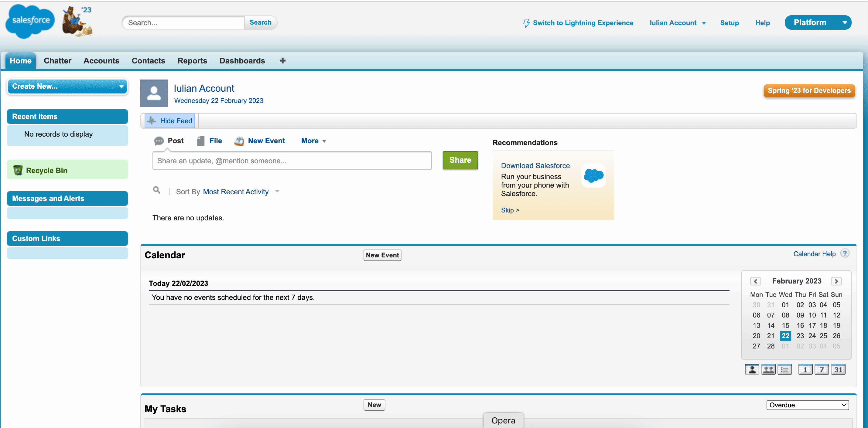Screen dimensions: 868x428
Task: Click New button in My Tasks
Action: coord(374,405)
